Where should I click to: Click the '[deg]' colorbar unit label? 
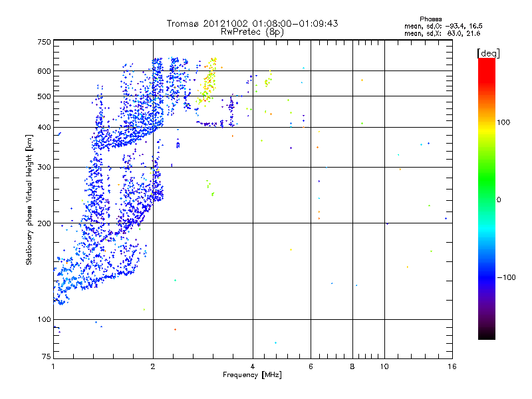tap(488, 53)
